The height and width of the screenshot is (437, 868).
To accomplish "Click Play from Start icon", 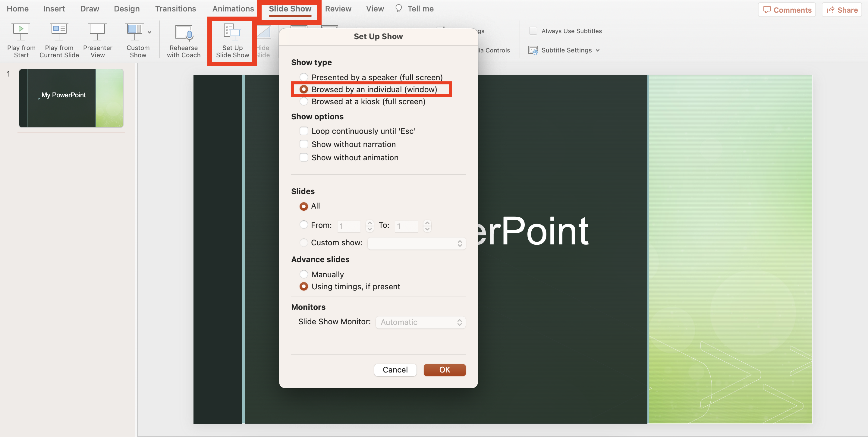I will click(21, 32).
